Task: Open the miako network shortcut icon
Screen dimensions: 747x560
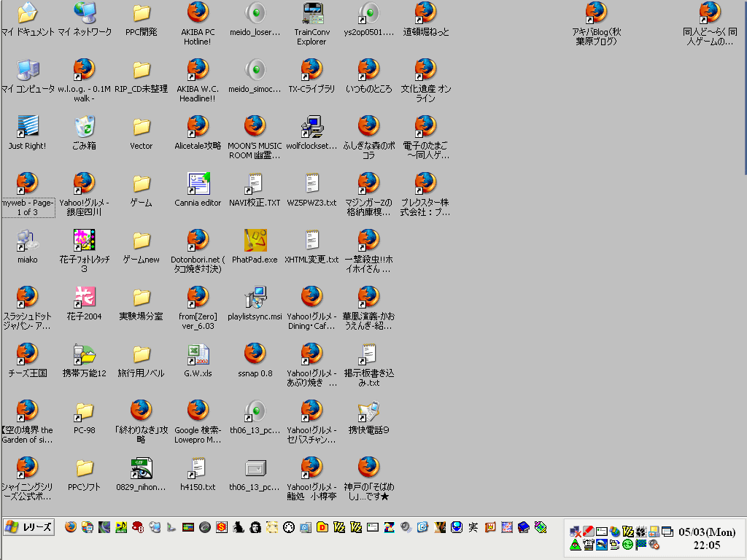Action: pos(27,240)
